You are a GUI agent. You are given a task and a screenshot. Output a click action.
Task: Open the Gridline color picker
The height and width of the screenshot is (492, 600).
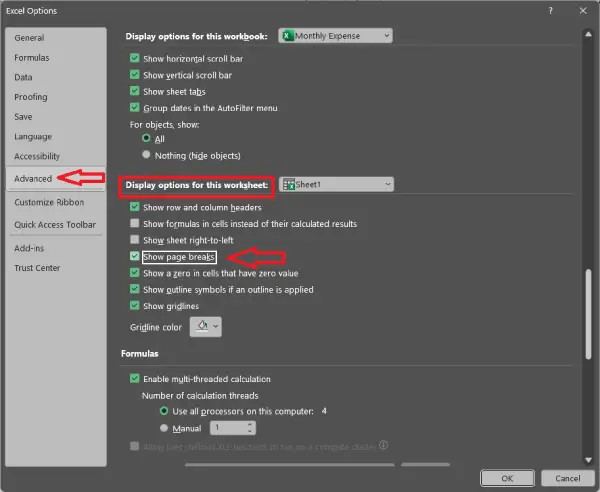[x=205, y=327]
